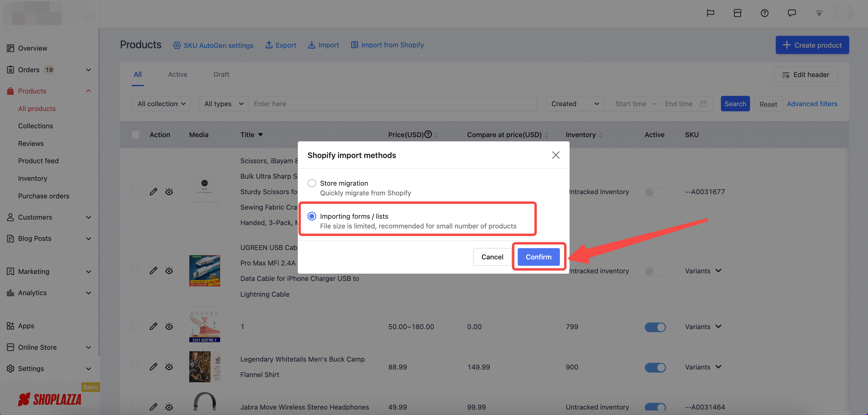Open the Title column filter arrow
The image size is (868, 415).
pyautogui.click(x=261, y=135)
